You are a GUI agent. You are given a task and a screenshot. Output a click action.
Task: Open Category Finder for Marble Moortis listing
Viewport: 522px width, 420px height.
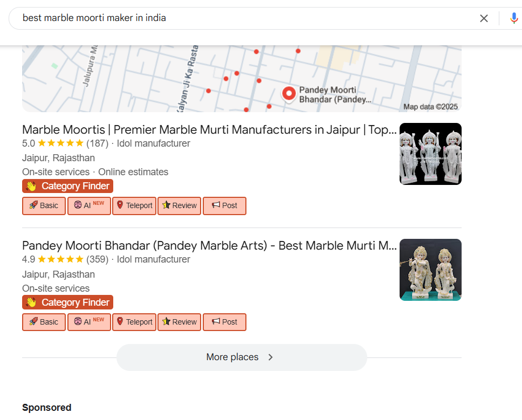click(68, 186)
